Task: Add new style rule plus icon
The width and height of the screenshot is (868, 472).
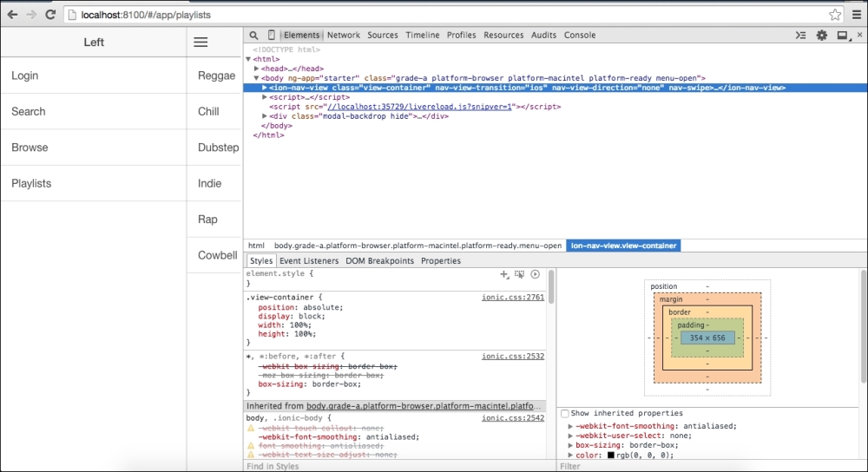Action: pos(503,274)
